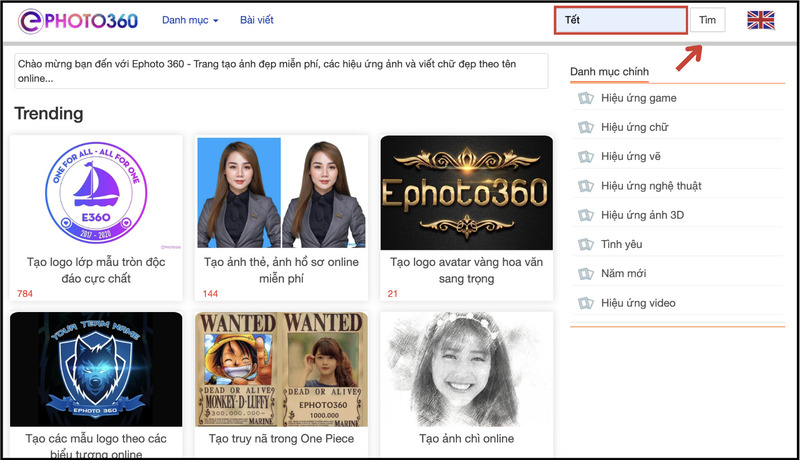
Task: Expand the Danh mục dropdown menu
Action: (190, 20)
